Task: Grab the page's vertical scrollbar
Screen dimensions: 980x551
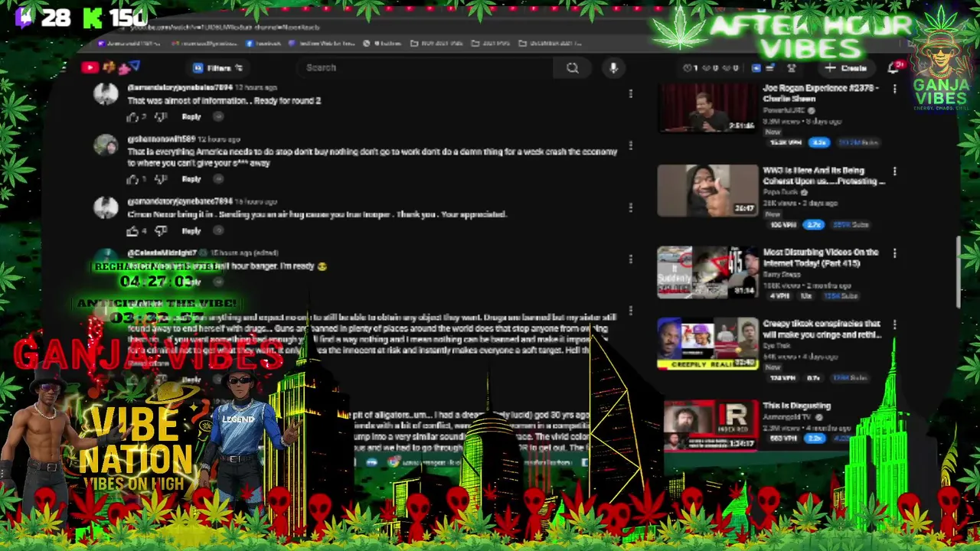Action: [x=957, y=272]
